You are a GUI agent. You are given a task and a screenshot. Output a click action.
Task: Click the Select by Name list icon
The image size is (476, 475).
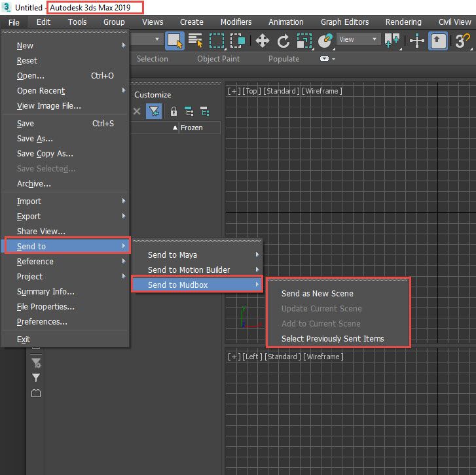(x=195, y=41)
